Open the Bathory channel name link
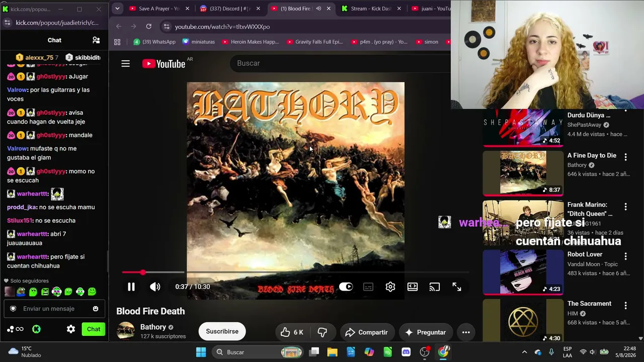The width and height of the screenshot is (644, 362). coord(153,327)
